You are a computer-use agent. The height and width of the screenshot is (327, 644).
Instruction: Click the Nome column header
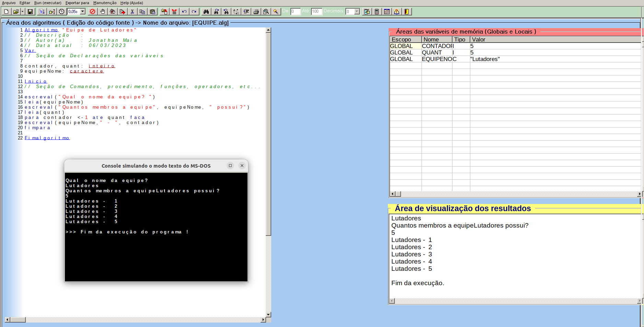point(437,40)
